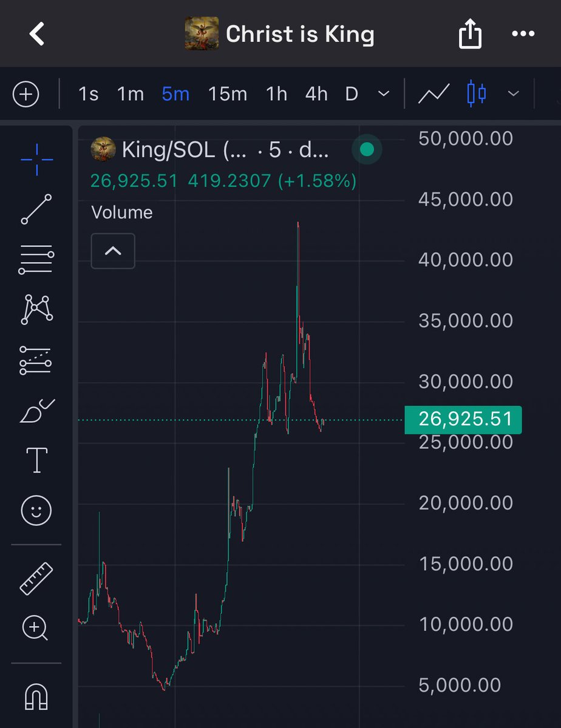Select the trend line drawing tool
The image size is (561, 728).
pyautogui.click(x=37, y=209)
